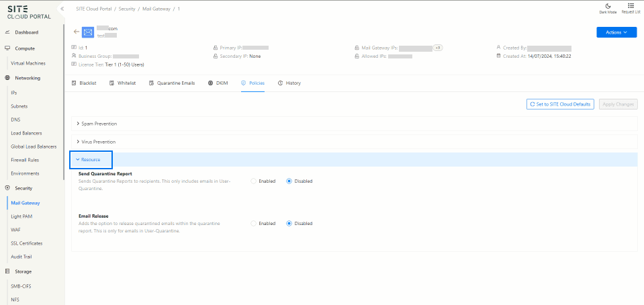Click the +3 Mail Gateway IPs badge
644x305 pixels.
click(437, 48)
